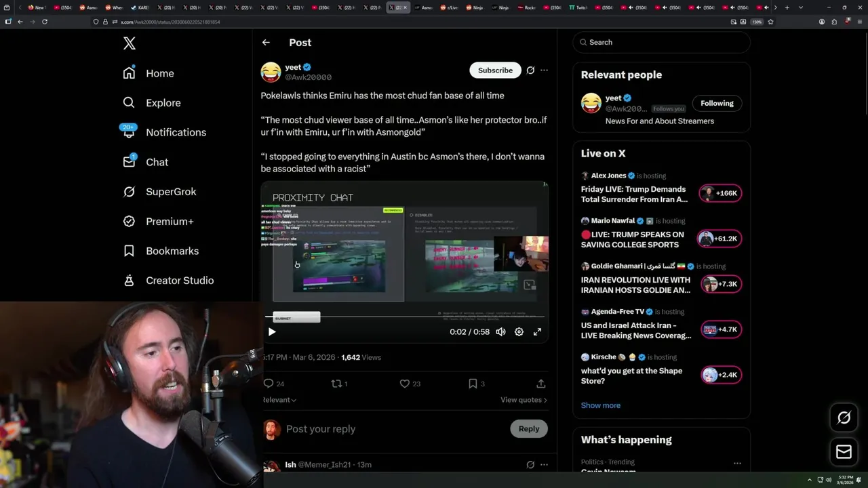Image resolution: width=868 pixels, height=488 pixels.
Task: Click Show more under Live on X
Action: (x=600, y=405)
